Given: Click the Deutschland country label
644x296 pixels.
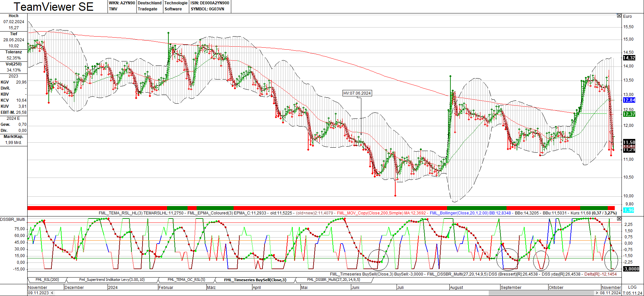Looking at the screenshot, I should point(150,3).
